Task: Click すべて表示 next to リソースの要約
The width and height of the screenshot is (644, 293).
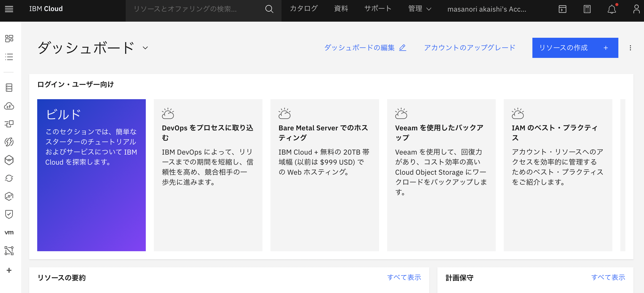Action: coord(404,277)
